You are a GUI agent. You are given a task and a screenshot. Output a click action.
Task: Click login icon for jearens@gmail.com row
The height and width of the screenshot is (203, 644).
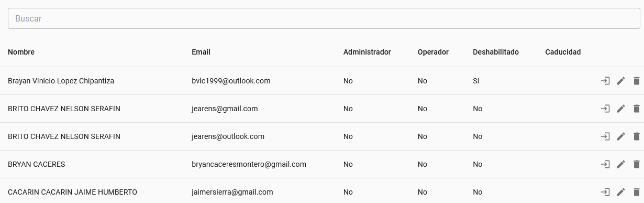coord(605,109)
